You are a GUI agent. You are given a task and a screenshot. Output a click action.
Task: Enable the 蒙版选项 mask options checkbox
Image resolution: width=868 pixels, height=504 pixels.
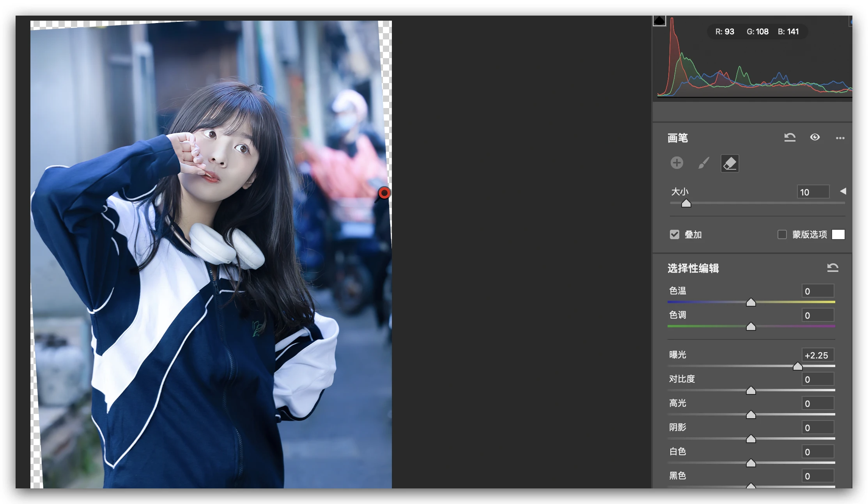coord(782,234)
